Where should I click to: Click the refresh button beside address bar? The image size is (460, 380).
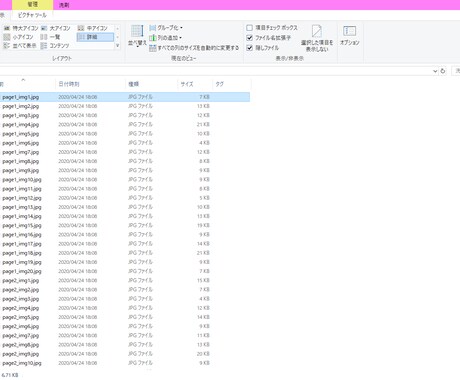click(x=443, y=71)
